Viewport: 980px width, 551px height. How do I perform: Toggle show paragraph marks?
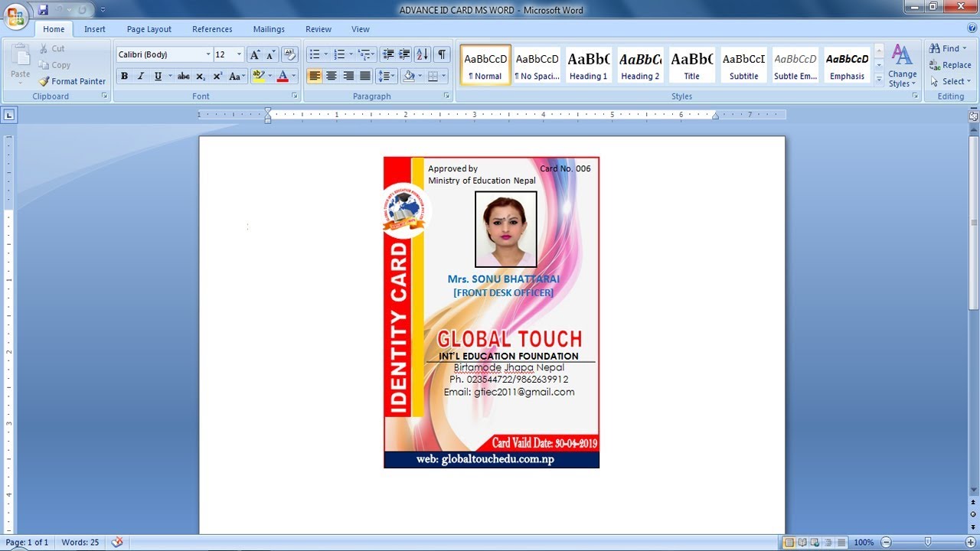[x=442, y=54]
